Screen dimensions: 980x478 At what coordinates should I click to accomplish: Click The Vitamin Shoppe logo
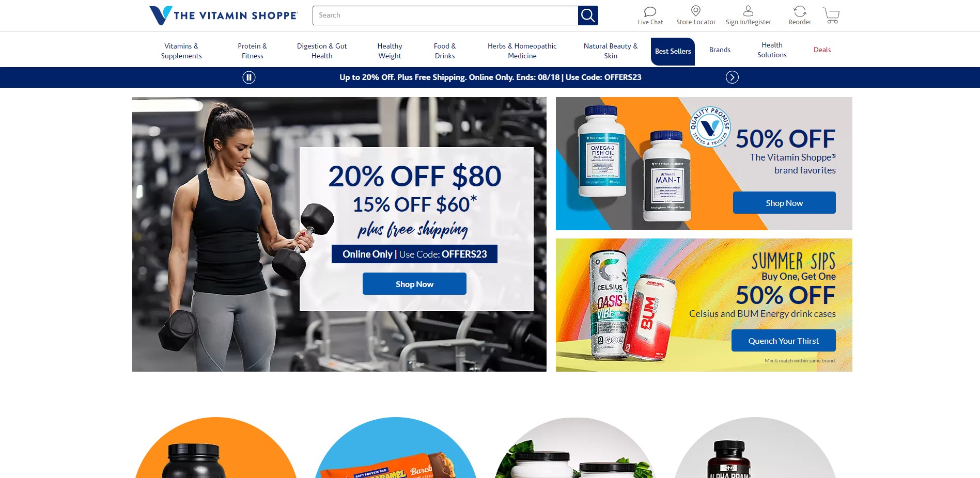click(223, 15)
